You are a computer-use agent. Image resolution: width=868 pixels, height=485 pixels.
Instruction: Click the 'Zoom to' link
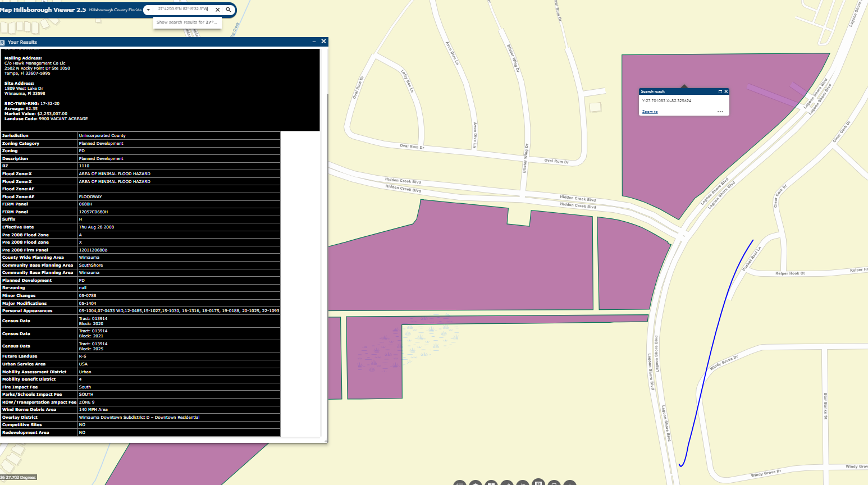(x=650, y=112)
